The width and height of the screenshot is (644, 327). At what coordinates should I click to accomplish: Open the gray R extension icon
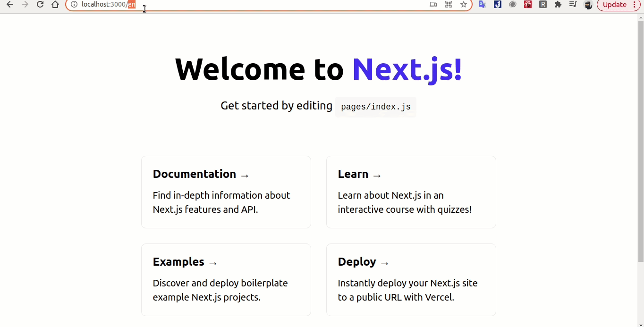(x=543, y=5)
